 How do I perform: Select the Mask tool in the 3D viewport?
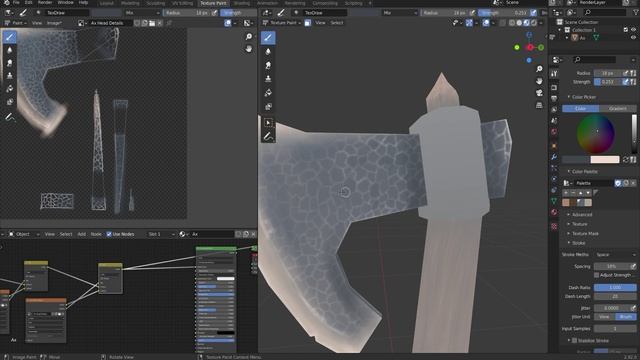[268, 107]
